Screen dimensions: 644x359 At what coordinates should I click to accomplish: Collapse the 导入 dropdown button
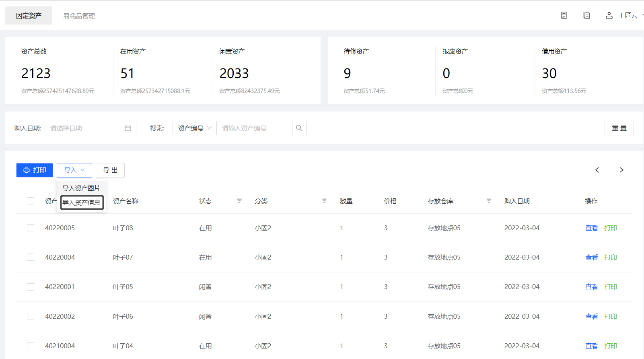click(74, 170)
